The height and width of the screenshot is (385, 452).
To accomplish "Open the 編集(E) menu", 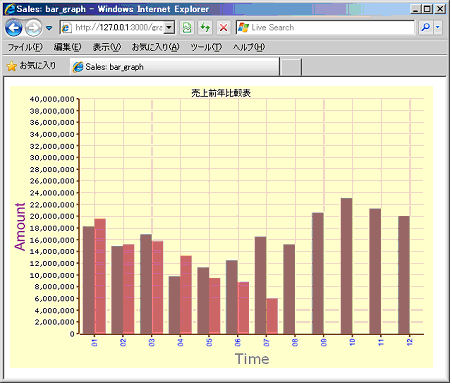I will (x=67, y=47).
